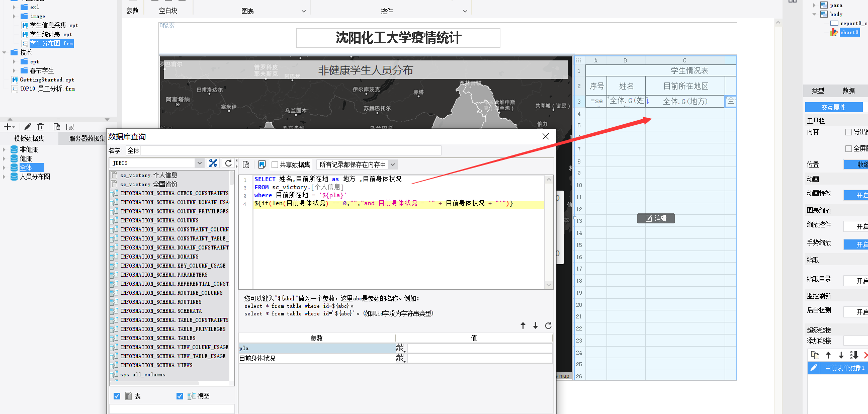Expand the 全体 dataset node
Screen dimensions: 868x414
5,168
